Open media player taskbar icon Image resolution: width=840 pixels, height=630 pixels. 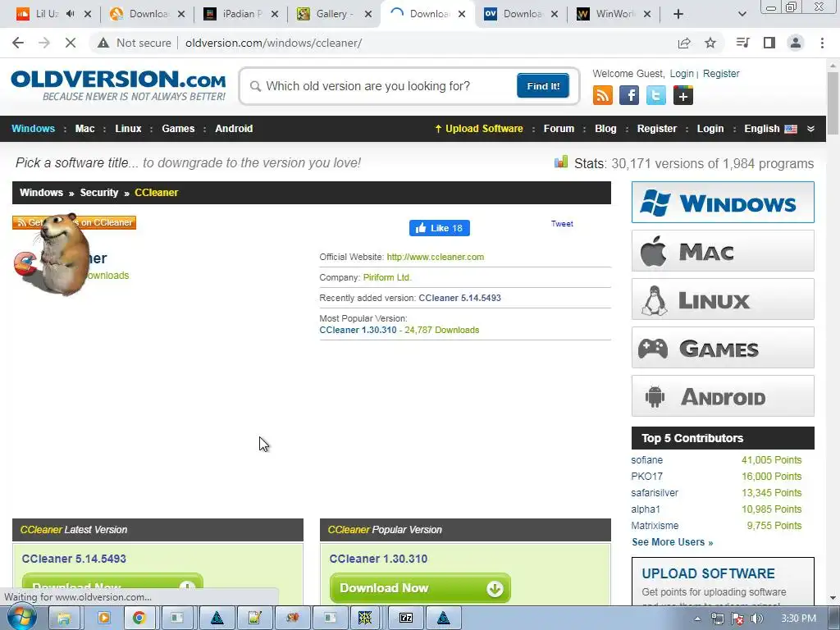(x=103, y=619)
